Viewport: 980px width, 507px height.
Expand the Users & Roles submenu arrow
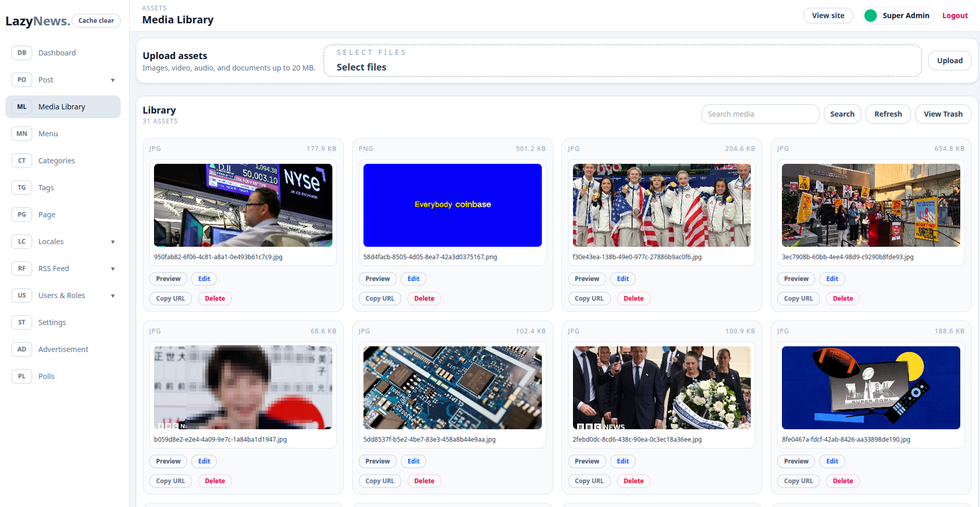[113, 296]
